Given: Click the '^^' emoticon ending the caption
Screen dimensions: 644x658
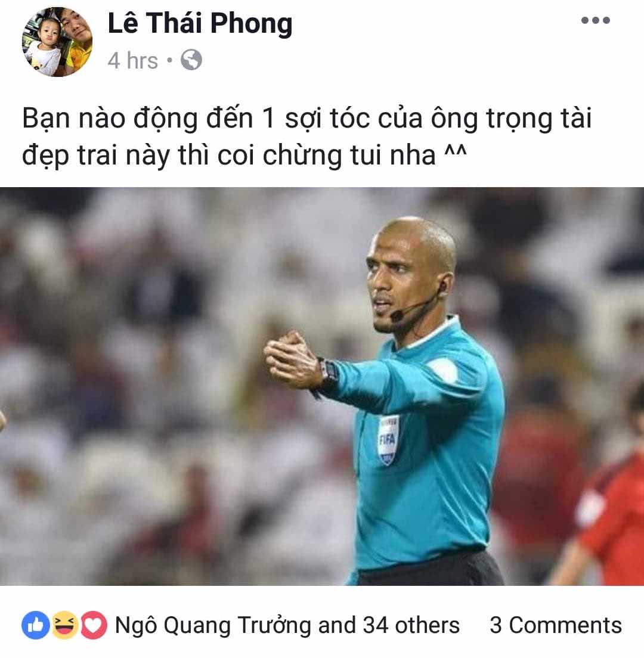Looking at the screenshot, I should click(x=456, y=152).
